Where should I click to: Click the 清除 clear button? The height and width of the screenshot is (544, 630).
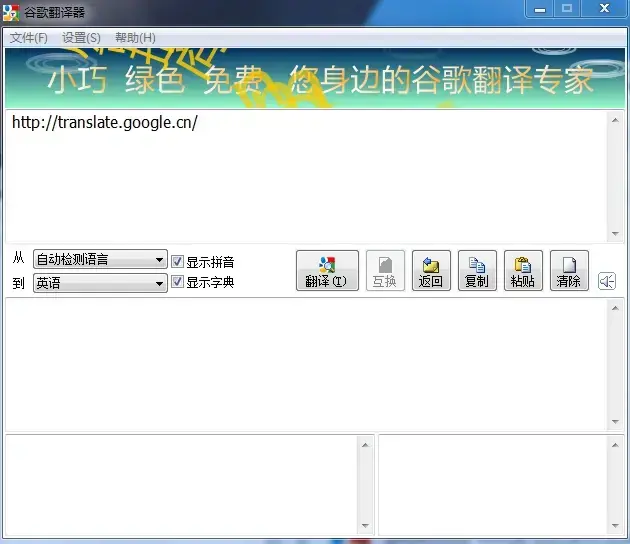[x=569, y=270]
